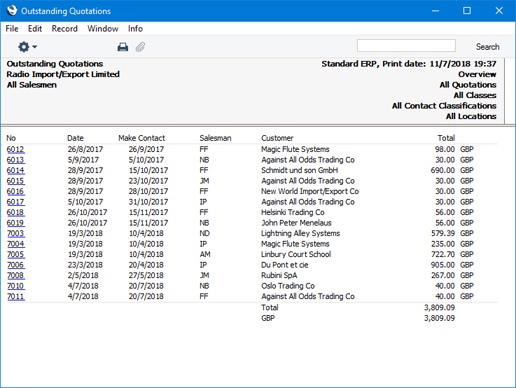Click salesman code ND
Screen dimensions: 516x388
(205, 233)
